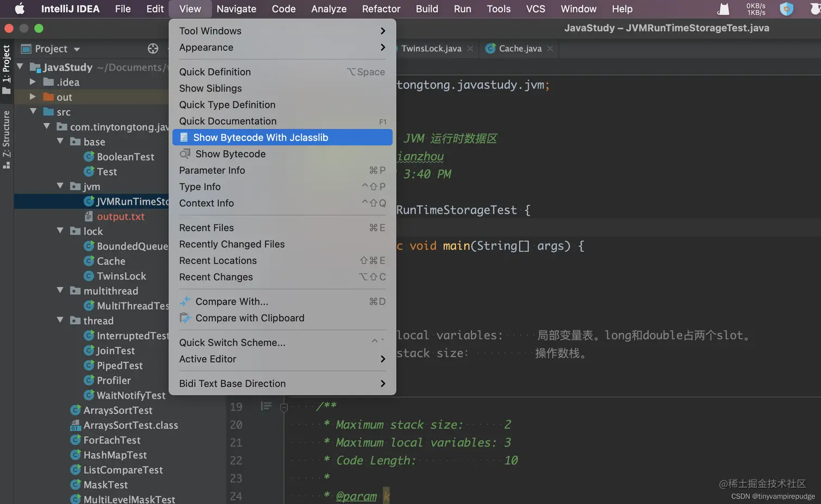821x504 pixels.
Task: Collapse the src folder
Action: click(x=33, y=112)
